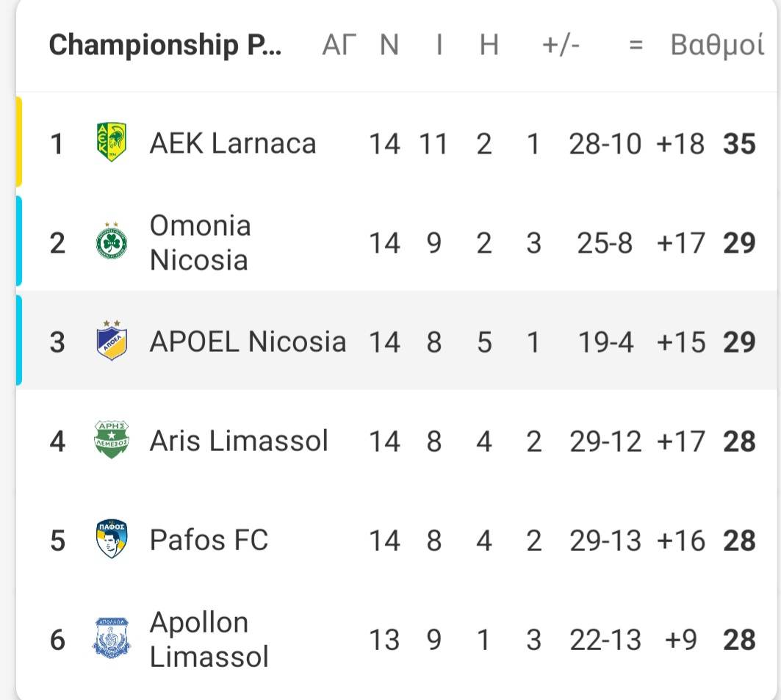This screenshot has height=700, width=781.
Task: Click the AEK Larnaca club crest
Action: point(111,142)
